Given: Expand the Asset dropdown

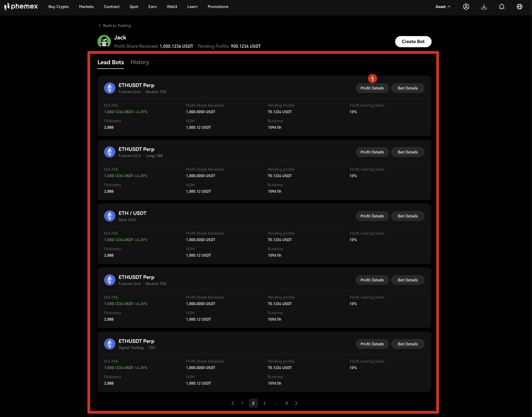Looking at the screenshot, I should tap(443, 7).
